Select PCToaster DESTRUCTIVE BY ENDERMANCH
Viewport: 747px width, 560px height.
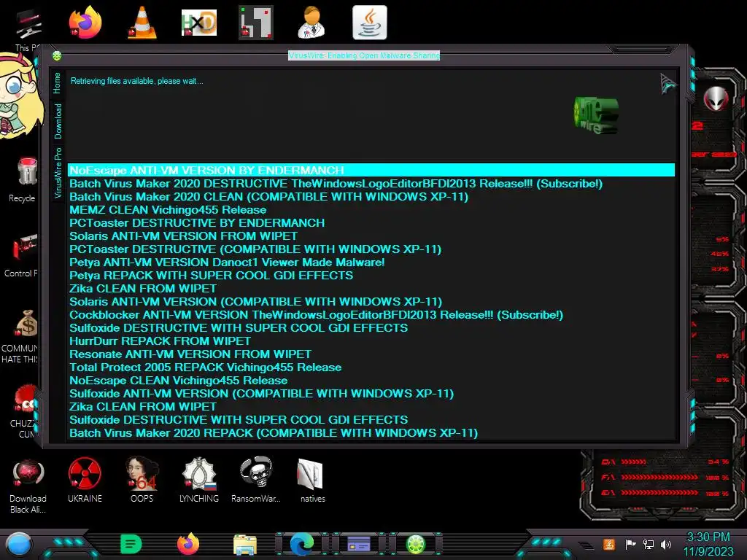click(371, 223)
